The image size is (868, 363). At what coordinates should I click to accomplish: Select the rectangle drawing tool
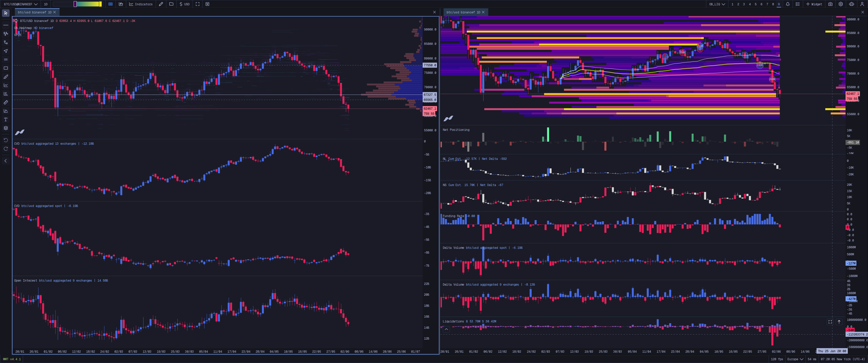pos(6,68)
